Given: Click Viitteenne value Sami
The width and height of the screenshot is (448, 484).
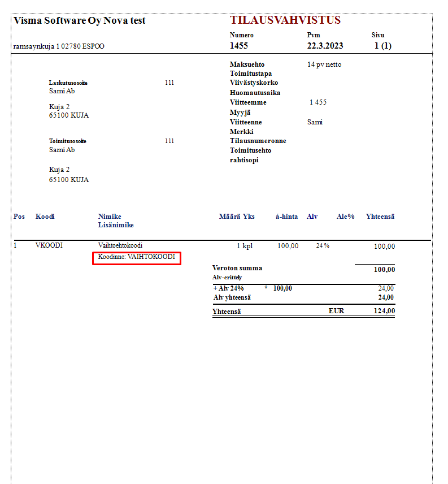Looking at the screenshot, I should coord(315,122).
